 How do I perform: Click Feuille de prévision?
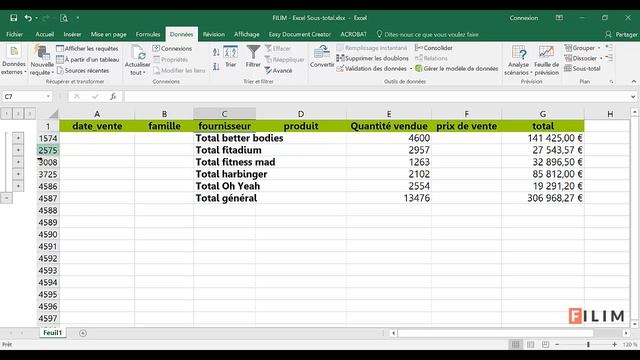coord(547,60)
